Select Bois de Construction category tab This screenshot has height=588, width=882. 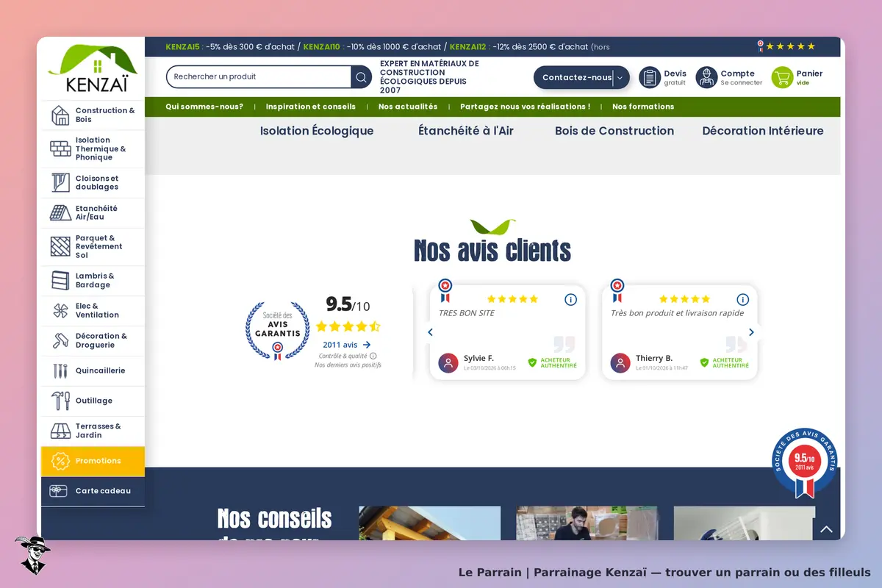[x=614, y=131]
